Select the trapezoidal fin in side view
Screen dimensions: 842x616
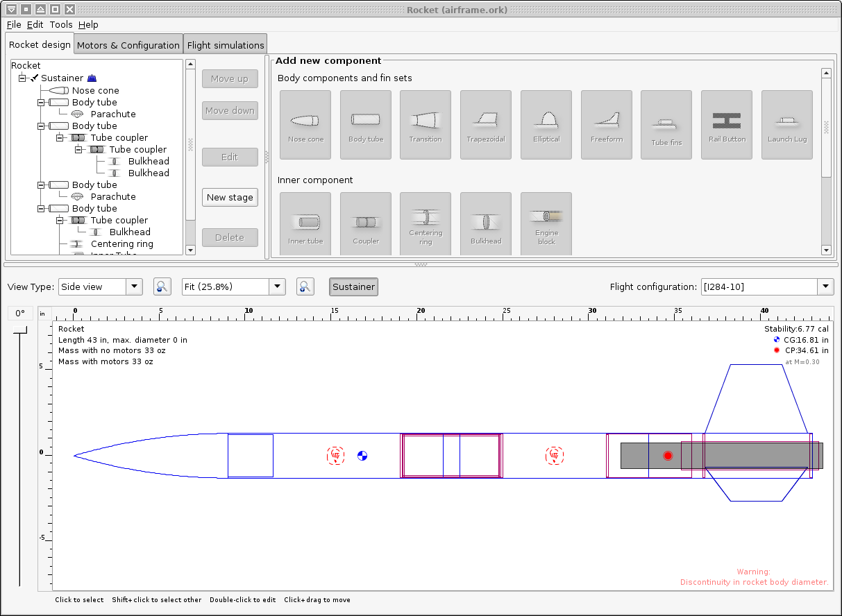[756, 399]
